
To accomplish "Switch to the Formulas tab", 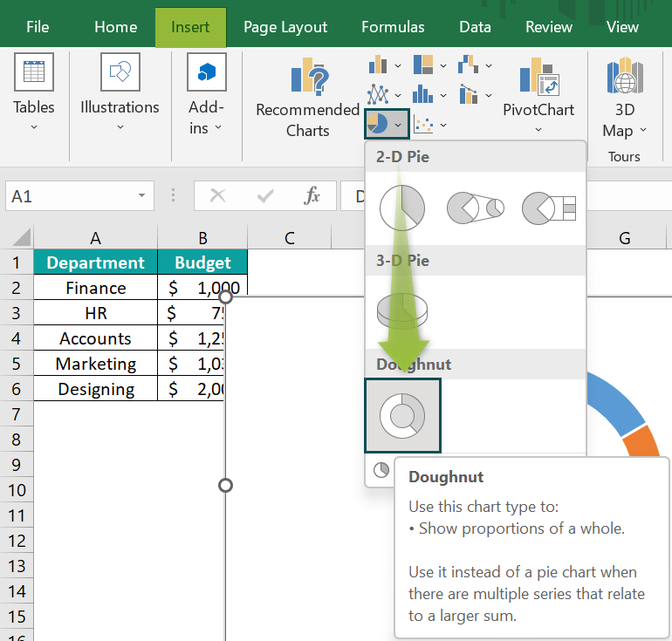I will tap(393, 27).
